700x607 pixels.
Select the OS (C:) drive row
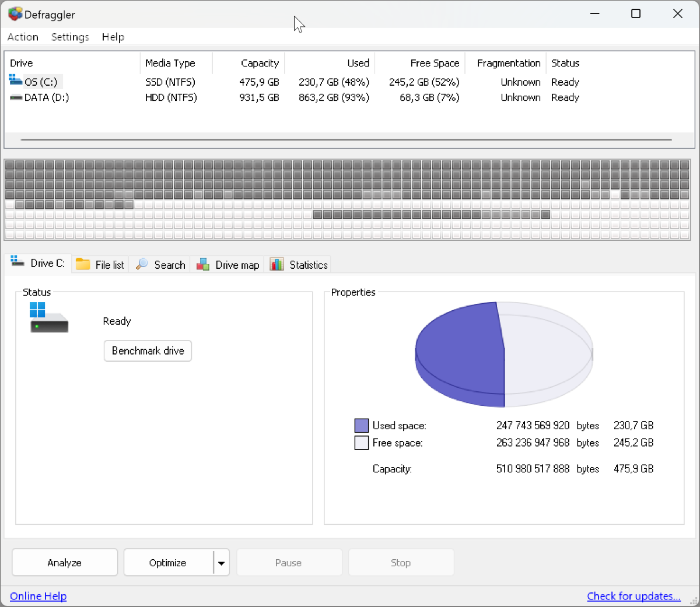(x=349, y=82)
